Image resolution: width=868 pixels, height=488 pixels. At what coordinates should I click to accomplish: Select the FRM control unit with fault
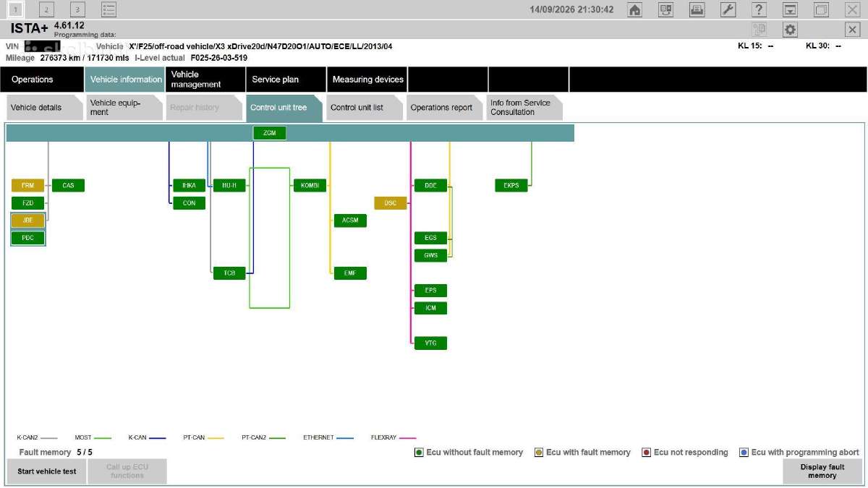(27, 186)
